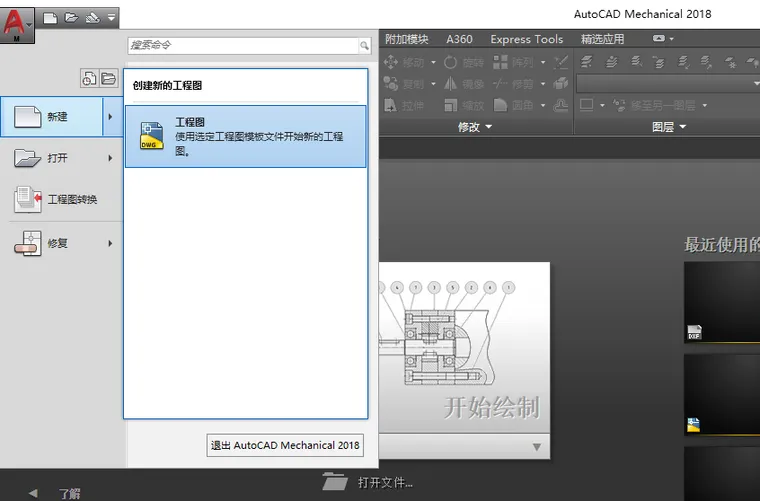Screen dimensions: 760x501
Task: Select the 圆角 fillet tool
Action: [513, 106]
